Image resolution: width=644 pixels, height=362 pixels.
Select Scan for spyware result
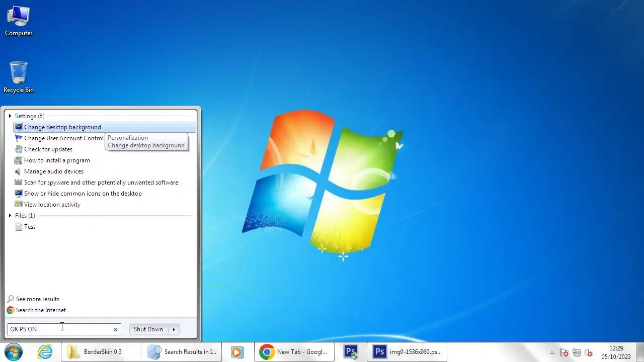pos(105,183)
